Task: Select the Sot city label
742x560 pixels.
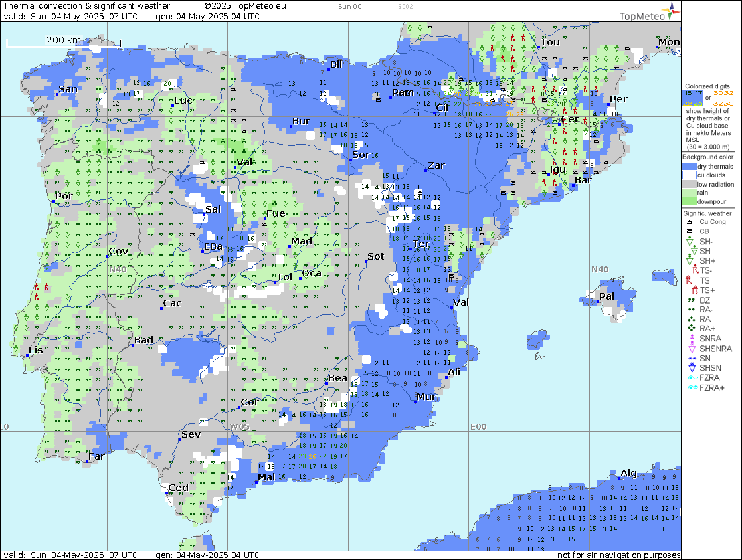Action: pyautogui.click(x=376, y=256)
